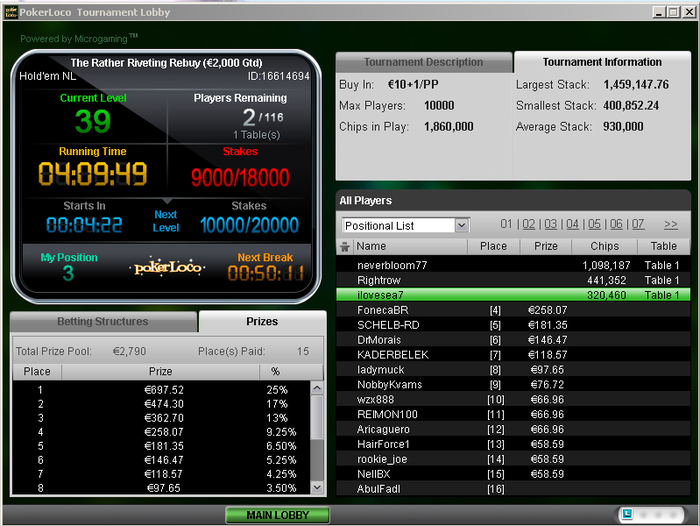Sort players by Chips column header

coord(604,246)
